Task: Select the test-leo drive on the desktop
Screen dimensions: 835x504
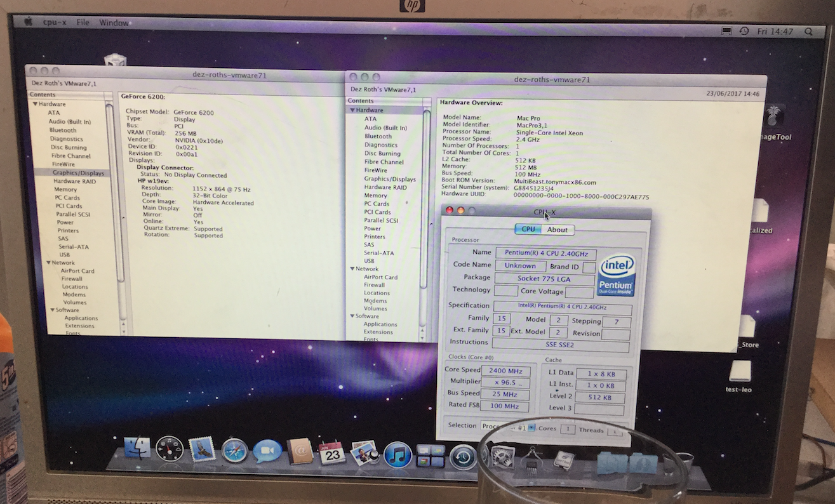Action: [740, 377]
